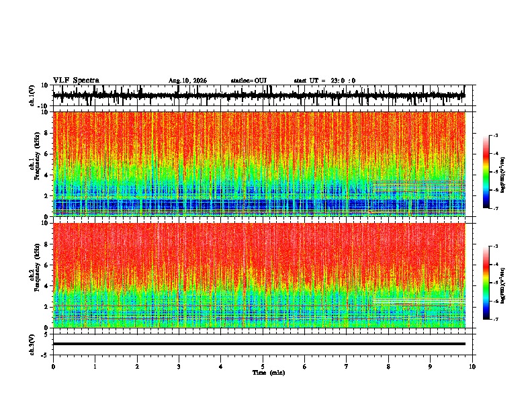This screenshot has height=411, width=532.
Task: Click time axis tick label "2"
Action: (137, 367)
